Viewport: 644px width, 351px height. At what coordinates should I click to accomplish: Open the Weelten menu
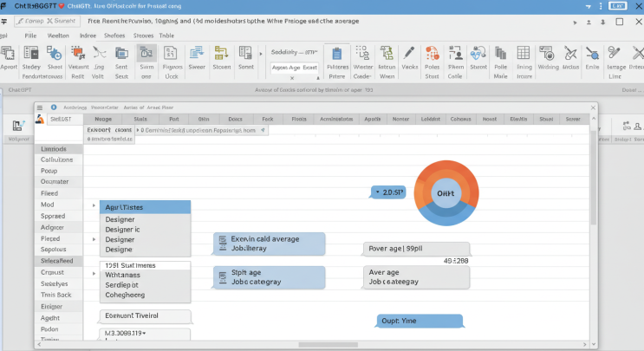click(x=58, y=36)
